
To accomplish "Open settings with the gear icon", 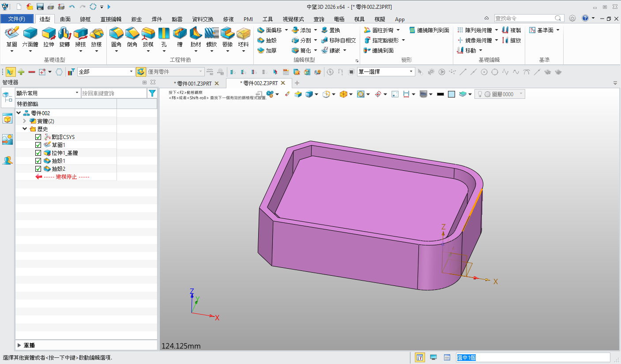I will 572,18.
